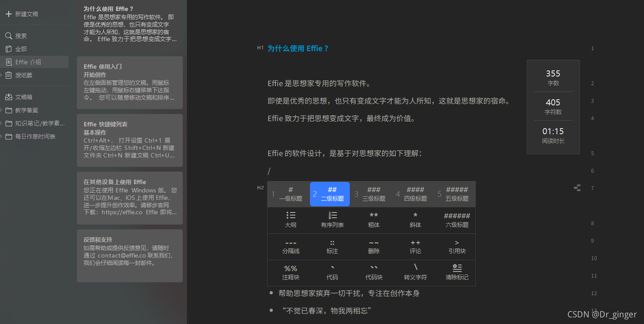Expand the 每日作息时间表 folder arrow
This screenshot has height=324, width=644.
click(2, 136)
